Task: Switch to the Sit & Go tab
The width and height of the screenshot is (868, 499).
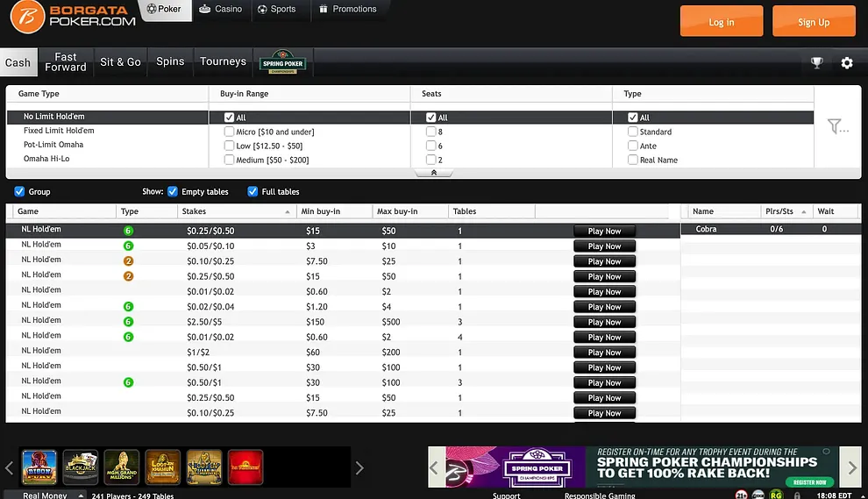Action: click(x=120, y=62)
